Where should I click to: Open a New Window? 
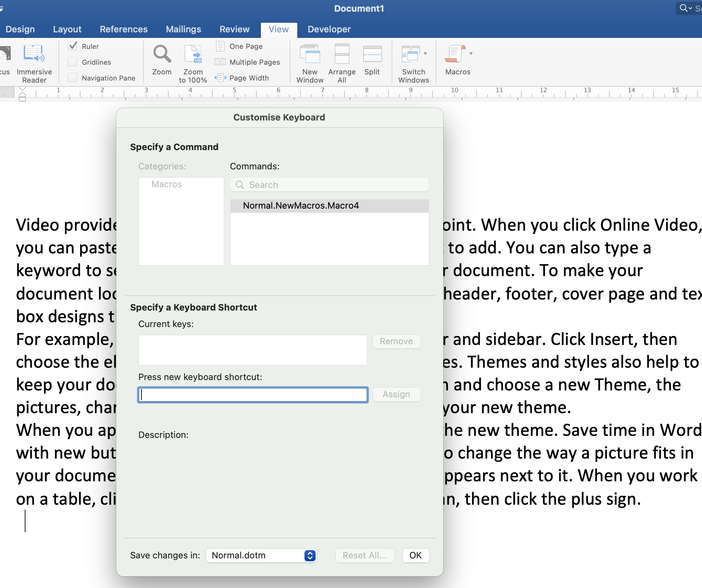click(310, 54)
